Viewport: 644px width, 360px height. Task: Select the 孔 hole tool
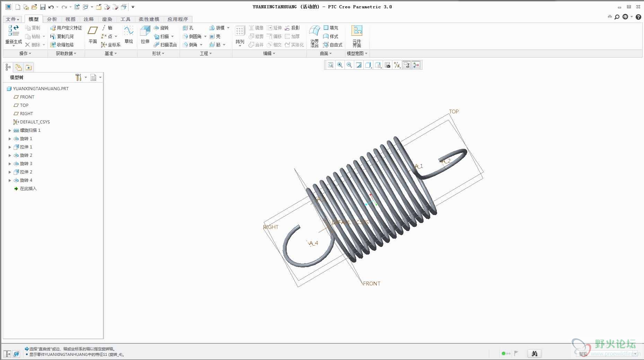188,28
